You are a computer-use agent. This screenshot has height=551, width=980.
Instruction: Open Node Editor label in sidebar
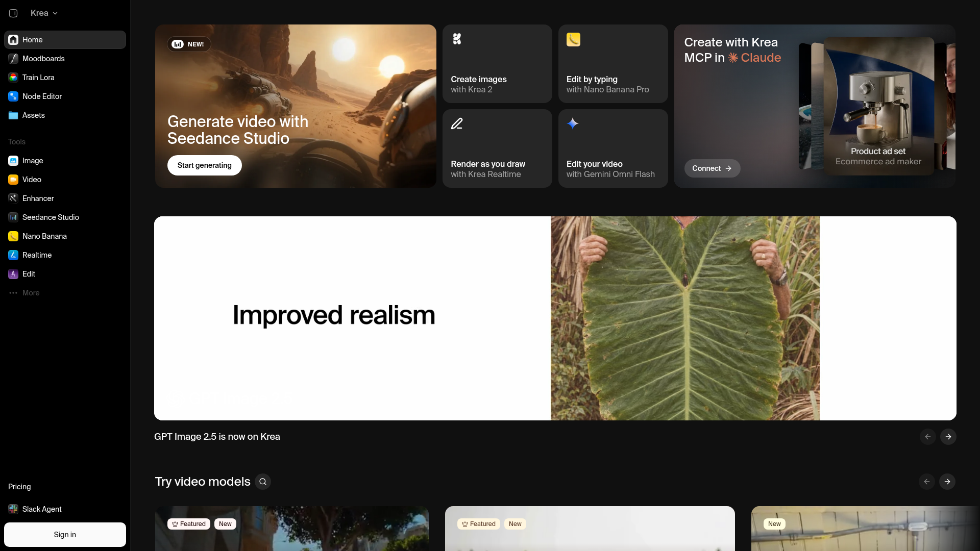click(x=42, y=96)
